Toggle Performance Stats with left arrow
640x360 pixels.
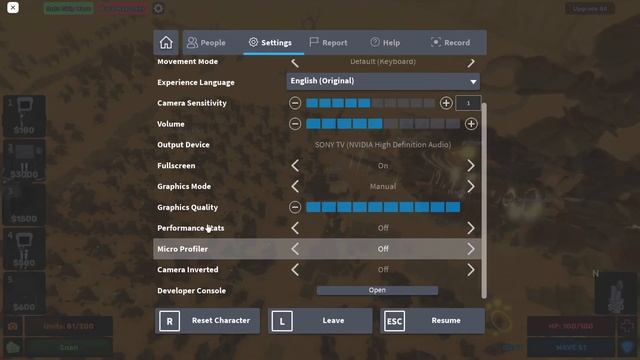[x=295, y=228]
